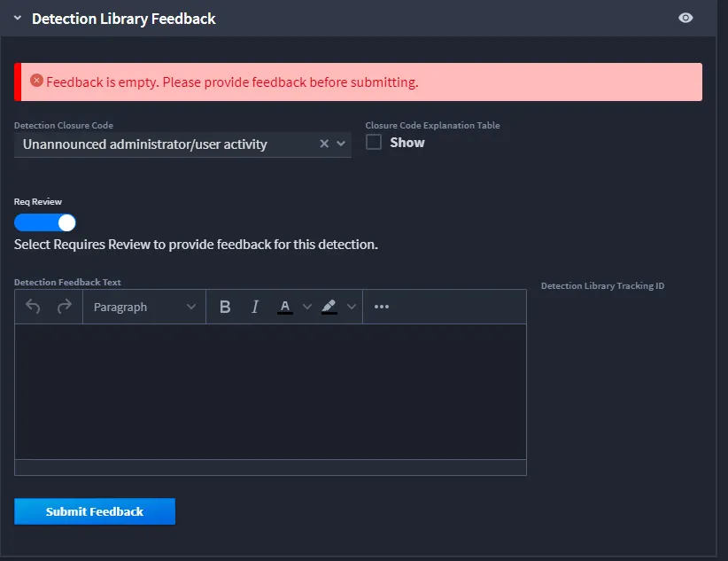Check the Show closure code explanation checkbox
The width and height of the screenshot is (728, 561).
(x=374, y=142)
